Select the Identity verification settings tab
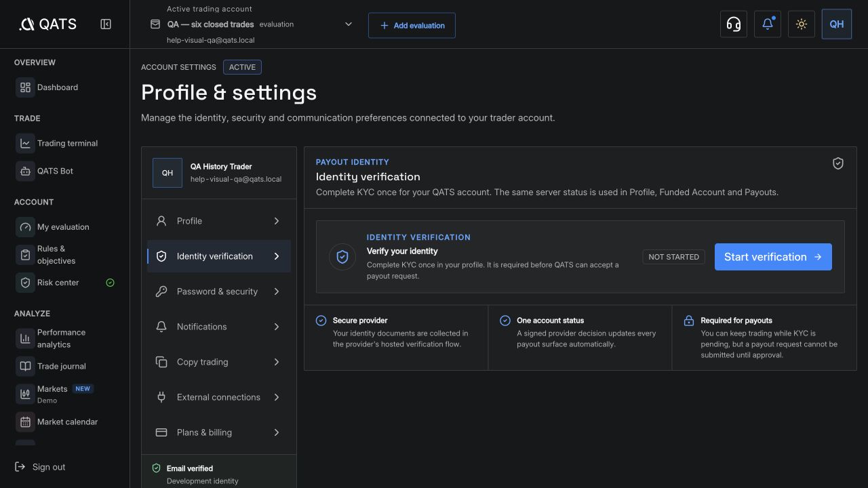The width and height of the screenshot is (868, 488). 219,256
